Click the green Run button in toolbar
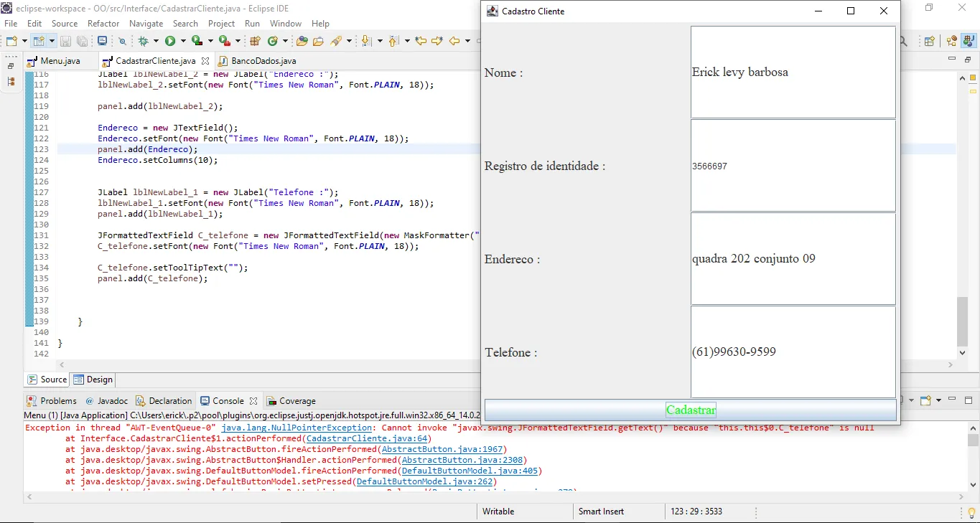Viewport: 980px width, 523px height. 170,41
